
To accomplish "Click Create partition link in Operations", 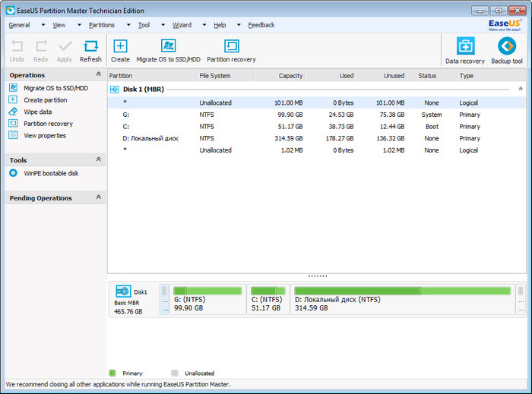I will (x=46, y=100).
